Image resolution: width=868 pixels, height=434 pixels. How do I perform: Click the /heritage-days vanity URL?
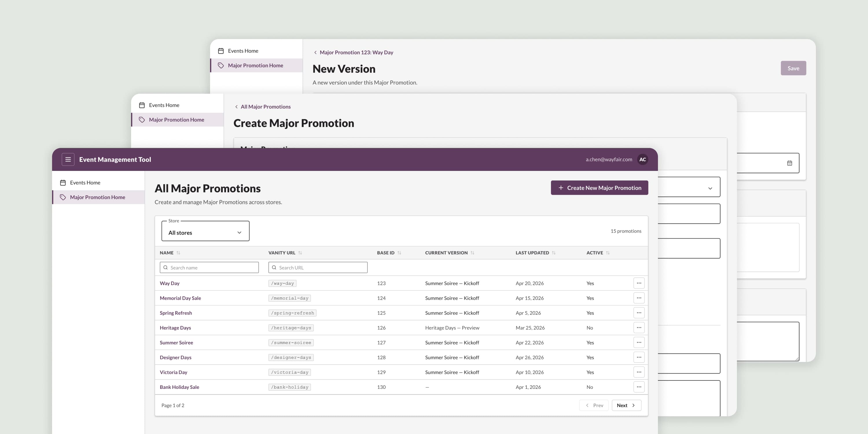291,328
